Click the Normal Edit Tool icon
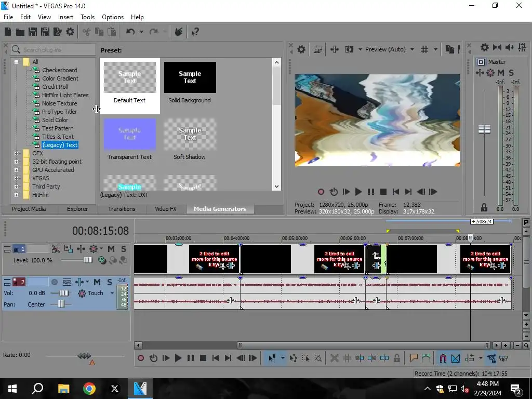 tap(272, 358)
